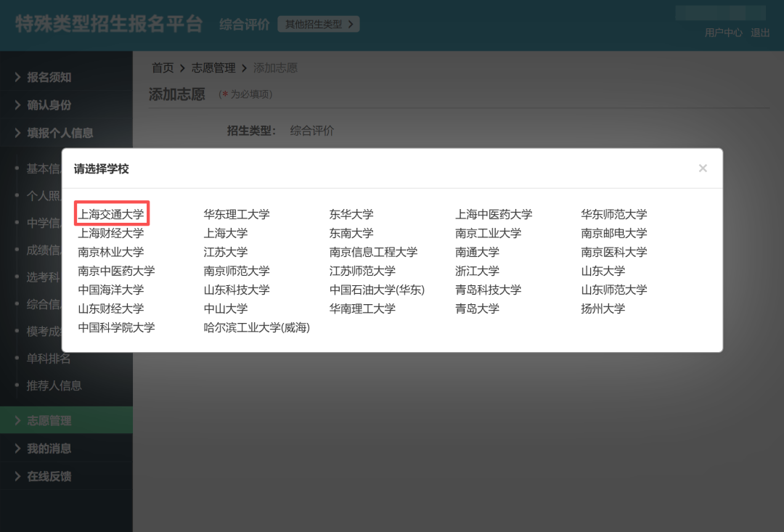Choose 中国海洋大学
This screenshot has height=532, width=784.
point(111,290)
